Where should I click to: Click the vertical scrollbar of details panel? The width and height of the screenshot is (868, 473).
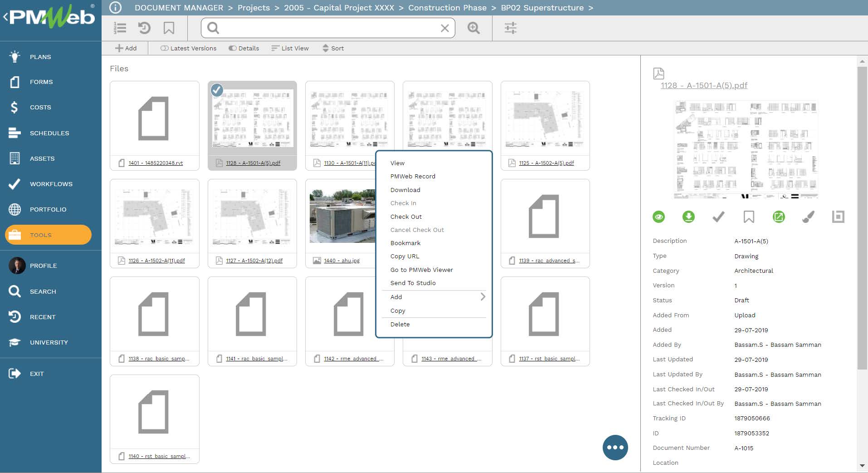862,218
